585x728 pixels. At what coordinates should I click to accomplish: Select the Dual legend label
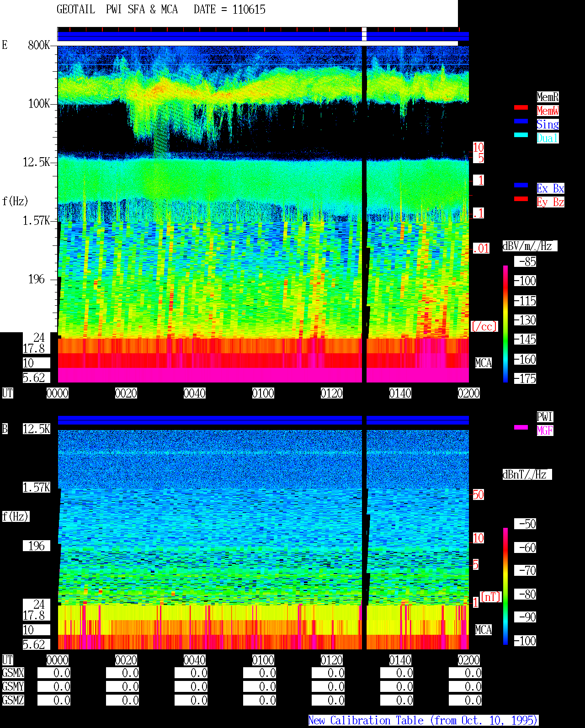[x=548, y=138]
